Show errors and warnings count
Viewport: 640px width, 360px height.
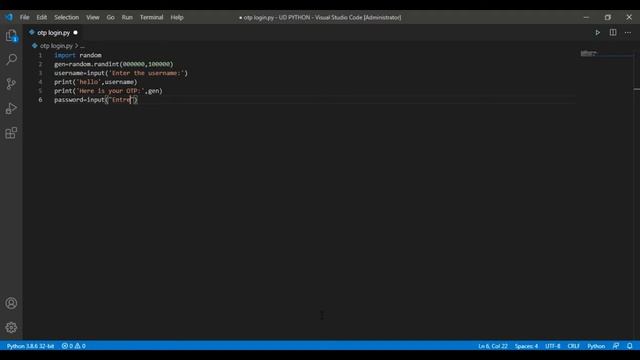pyautogui.click(x=73, y=346)
